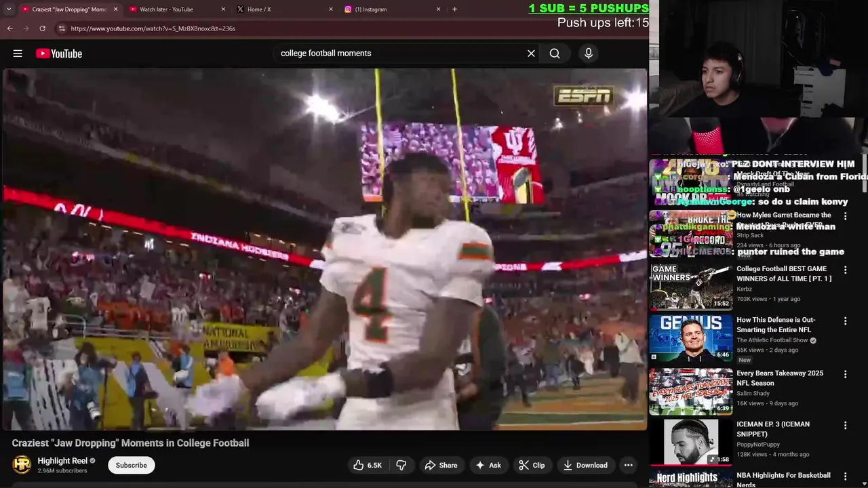Open options menu for Every Bears Takeaway video
Screen dimensions: 868x488
click(x=845, y=374)
